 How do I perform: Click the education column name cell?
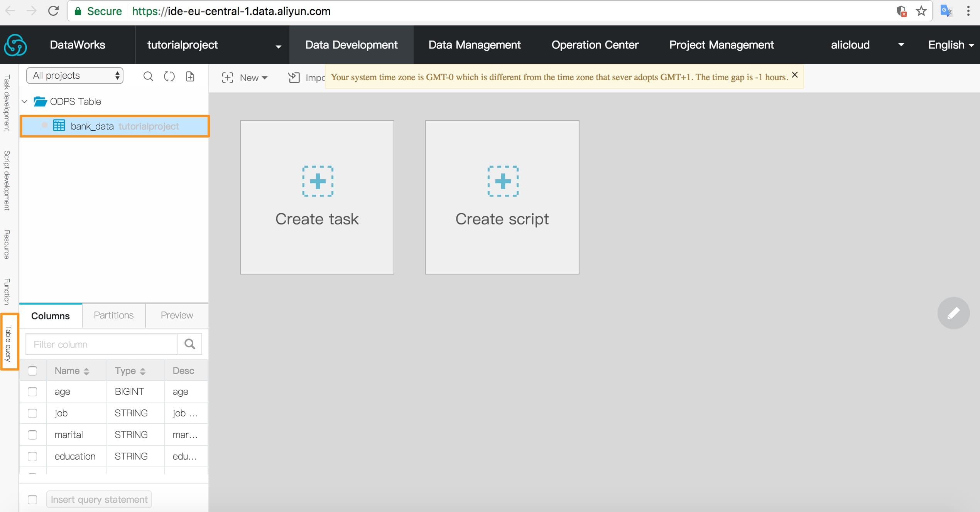77,456
